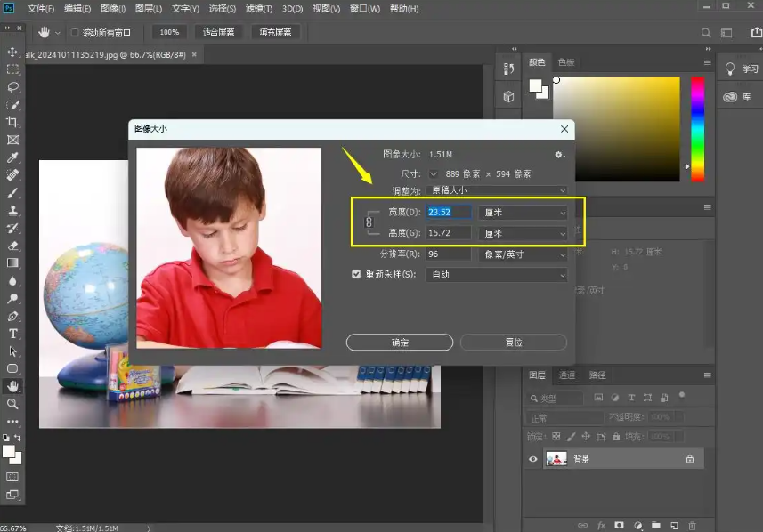Select the Move tool in toolbar
This screenshot has height=532, width=763.
13,52
